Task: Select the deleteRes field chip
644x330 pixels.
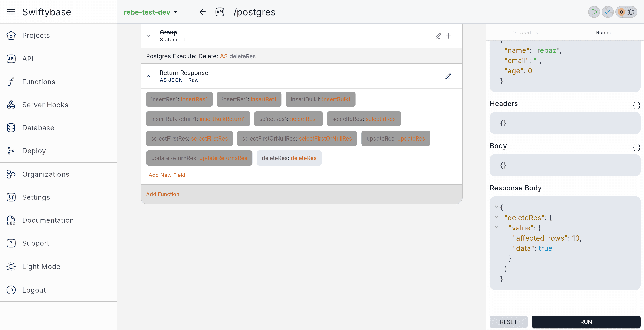Action: [289, 158]
